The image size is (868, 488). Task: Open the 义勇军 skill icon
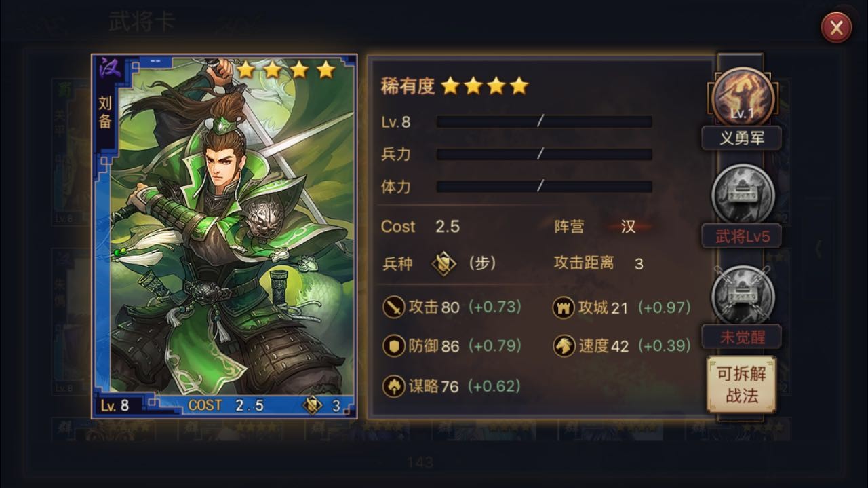(743, 97)
